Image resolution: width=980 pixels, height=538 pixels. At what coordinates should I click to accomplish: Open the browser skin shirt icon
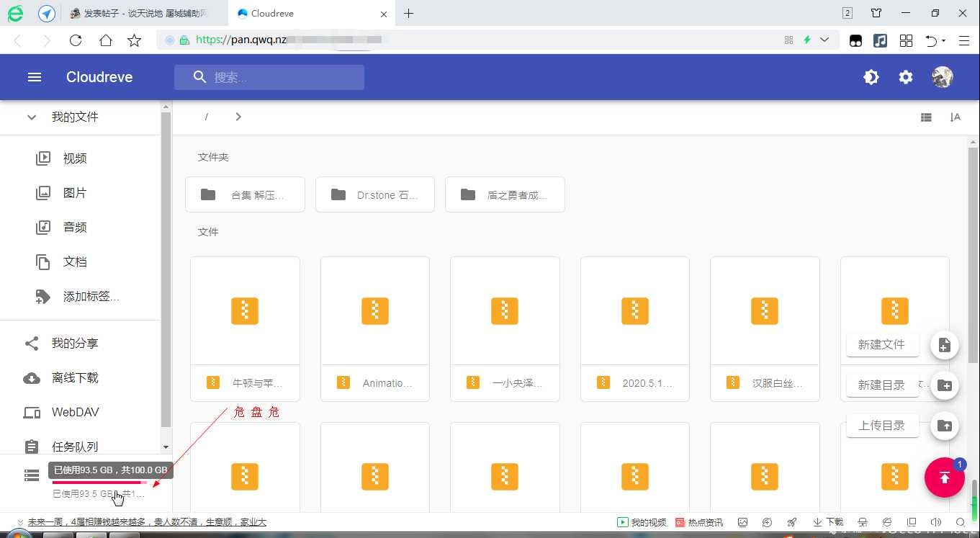coord(876,13)
